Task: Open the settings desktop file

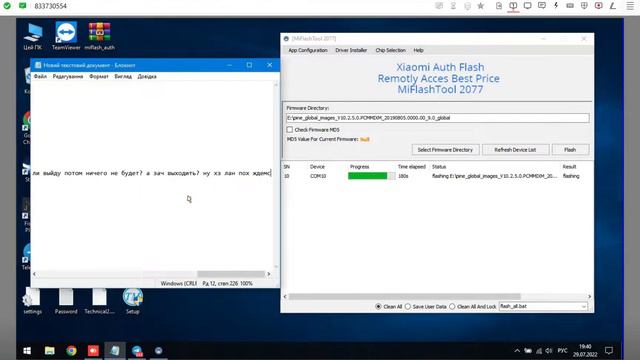Action: [x=32, y=301]
